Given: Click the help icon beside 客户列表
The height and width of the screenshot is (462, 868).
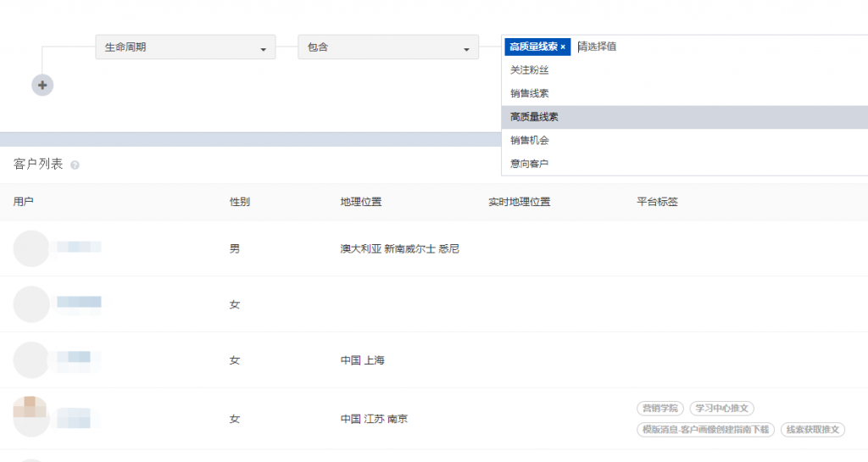Looking at the screenshot, I should (x=75, y=165).
